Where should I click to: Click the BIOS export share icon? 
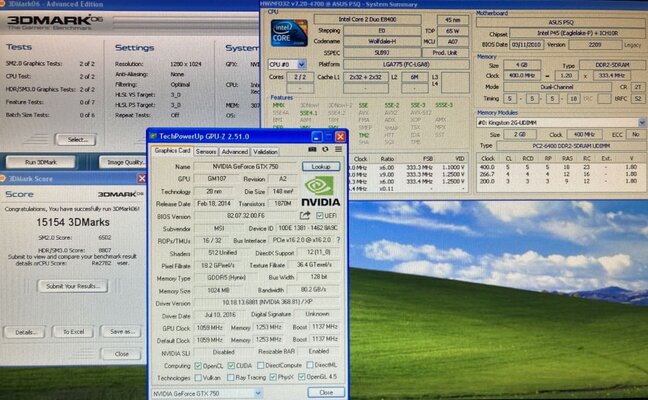pos(305,215)
